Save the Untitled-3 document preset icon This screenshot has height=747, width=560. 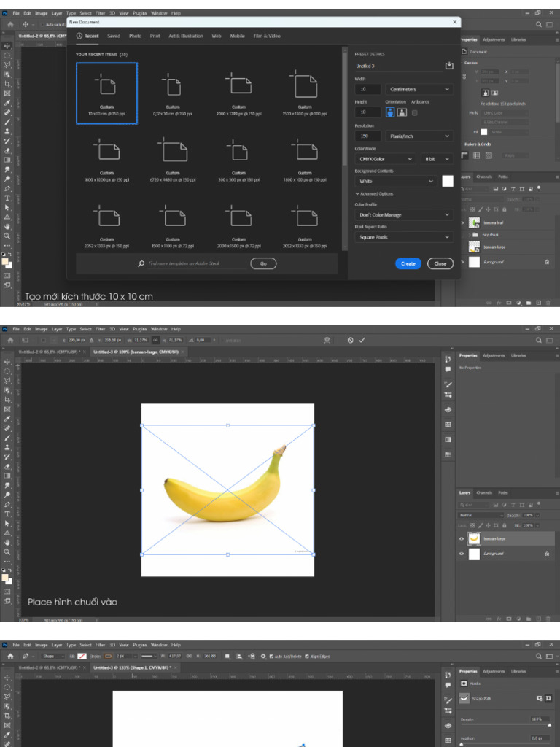[x=448, y=65]
